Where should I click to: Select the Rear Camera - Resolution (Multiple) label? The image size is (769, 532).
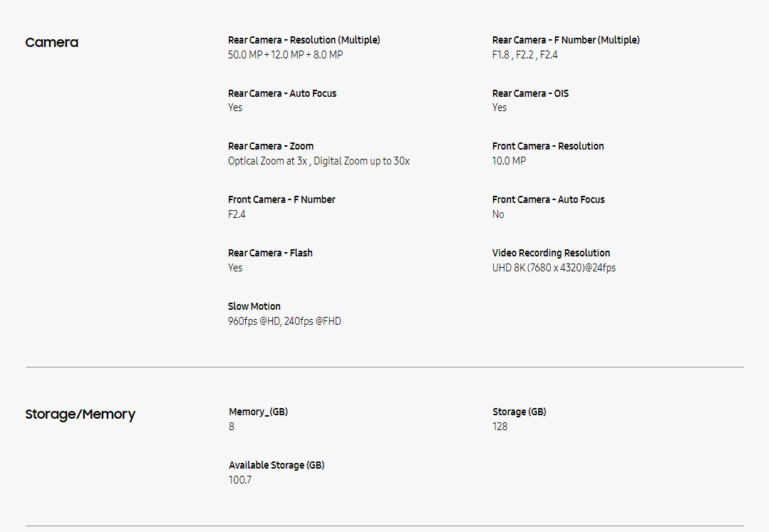pos(304,40)
